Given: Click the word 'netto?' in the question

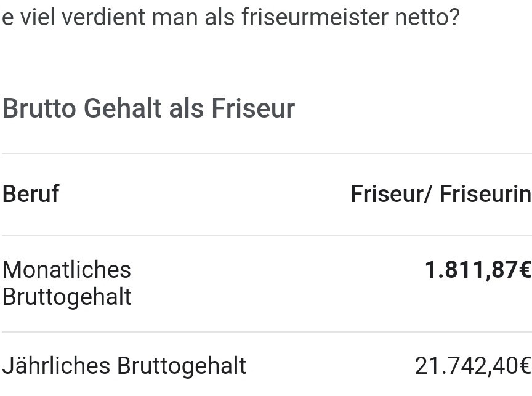Looking at the screenshot, I should pos(427,17).
